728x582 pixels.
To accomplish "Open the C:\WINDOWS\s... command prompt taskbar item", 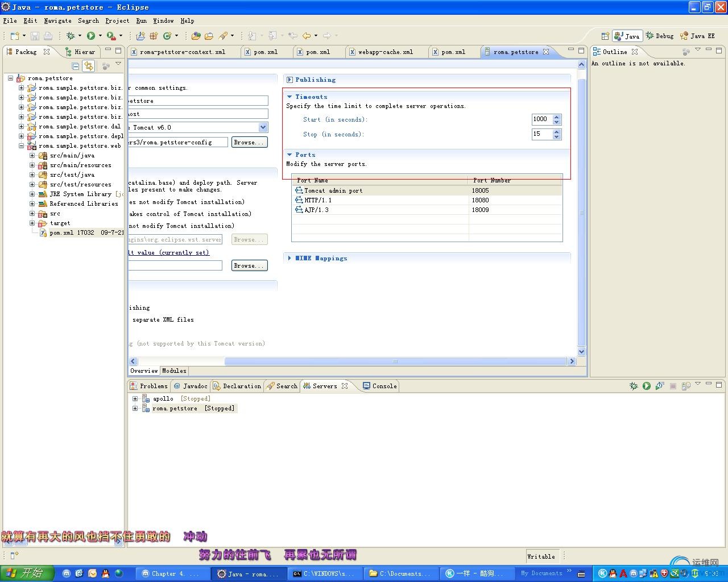I will point(324,573).
